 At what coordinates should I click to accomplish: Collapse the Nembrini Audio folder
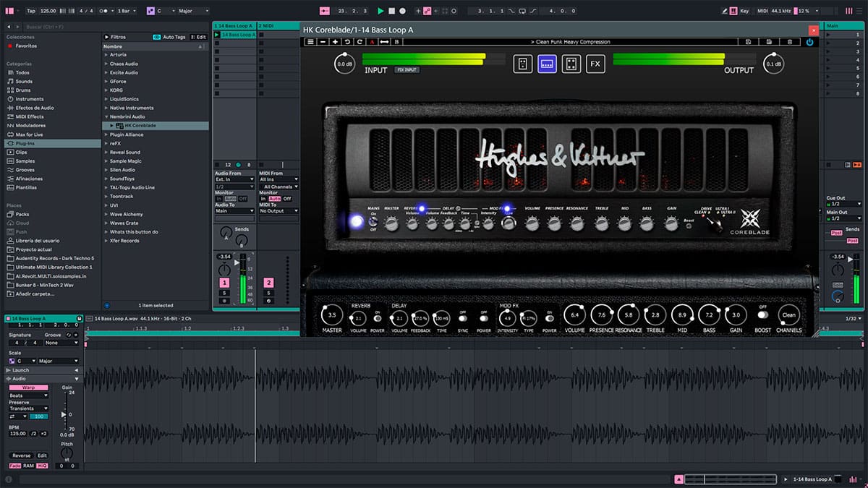(x=106, y=116)
